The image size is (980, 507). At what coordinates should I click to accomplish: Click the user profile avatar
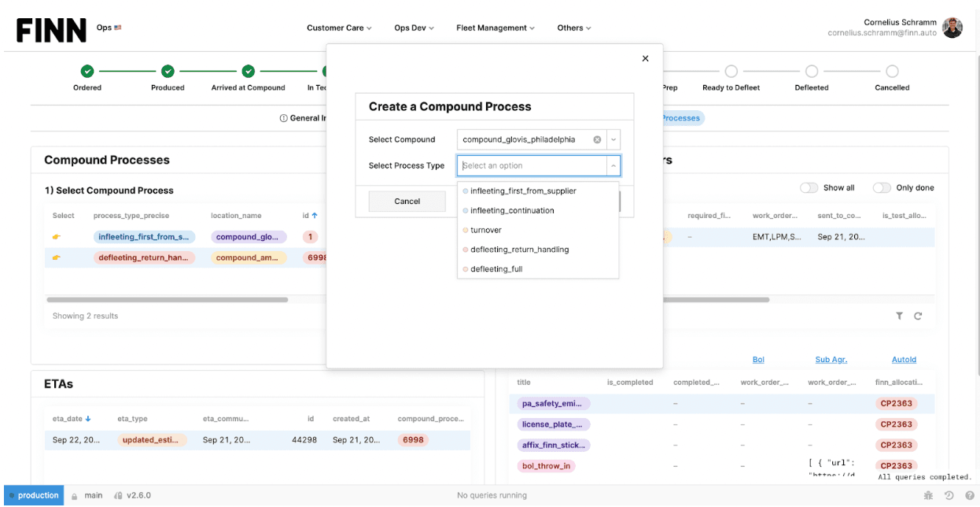click(952, 28)
